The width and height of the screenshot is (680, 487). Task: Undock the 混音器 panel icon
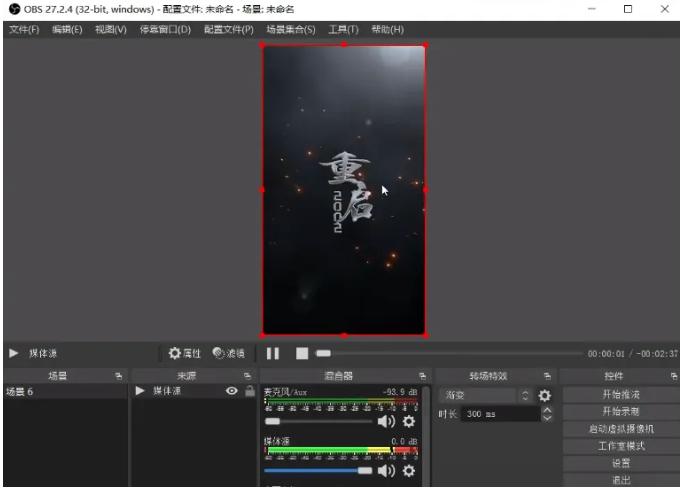(x=422, y=376)
